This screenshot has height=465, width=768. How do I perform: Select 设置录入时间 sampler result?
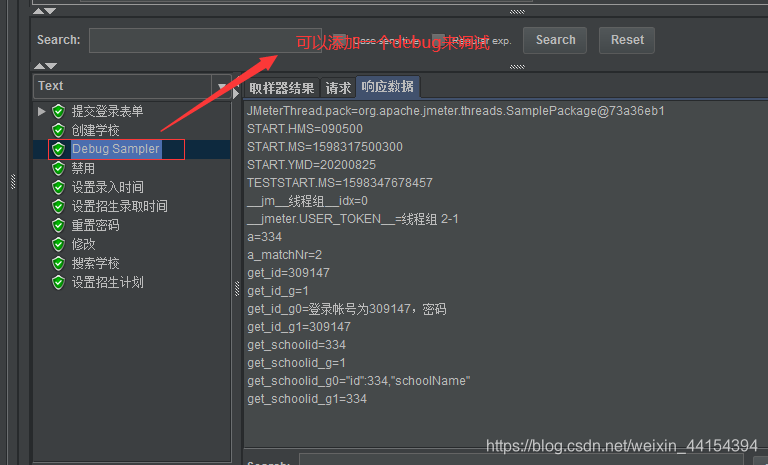click(x=107, y=187)
